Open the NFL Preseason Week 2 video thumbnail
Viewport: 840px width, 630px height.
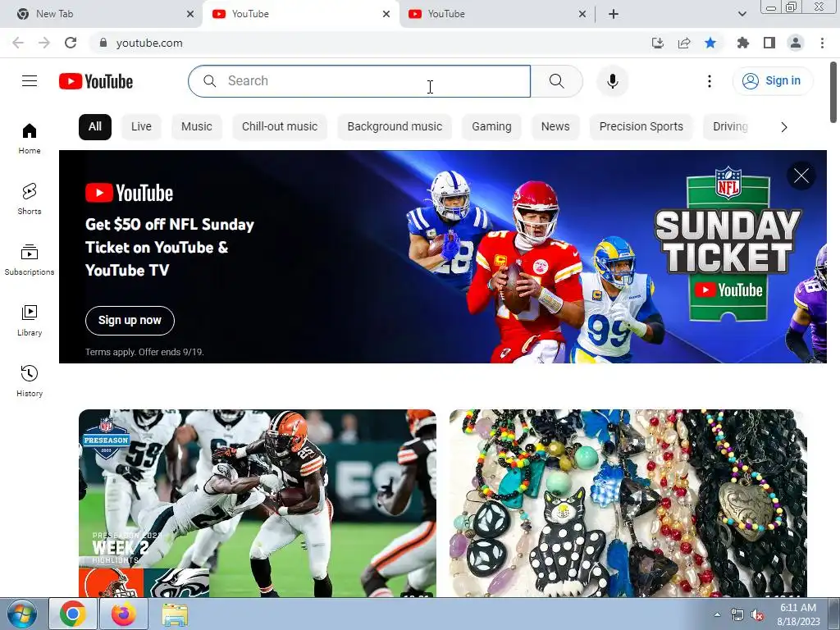point(257,503)
